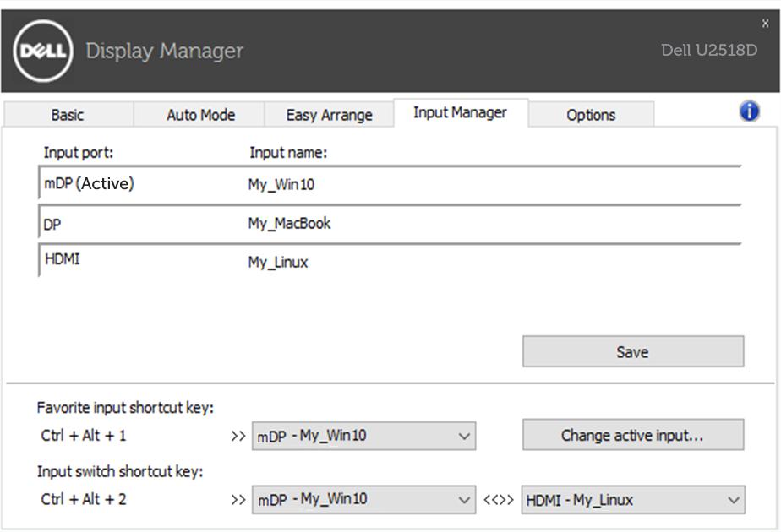Image resolution: width=781 pixels, height=532 pixels.
Task: Click the Ctrl + Alt + 1 shortcut text
Action: tap(84, 436)
